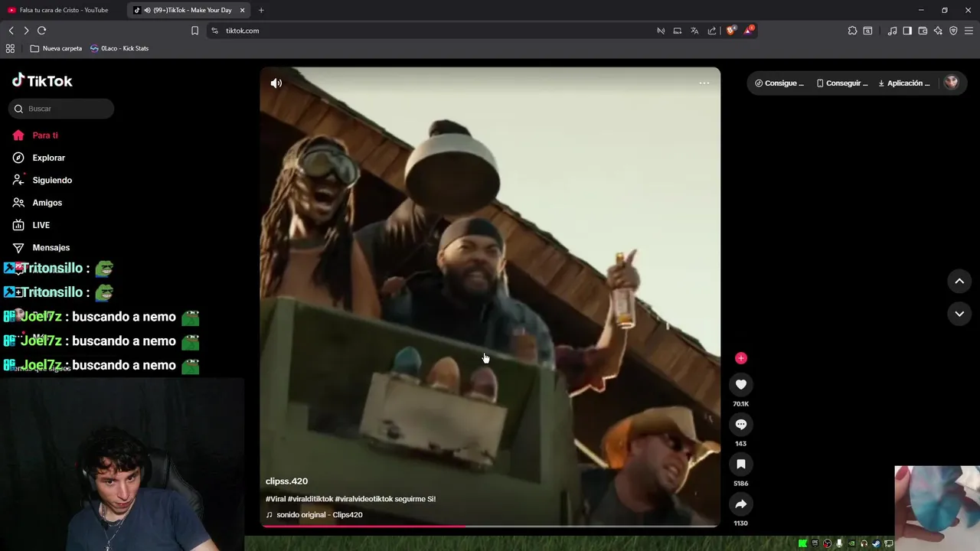Click the Buscar search field

point(61,109)
